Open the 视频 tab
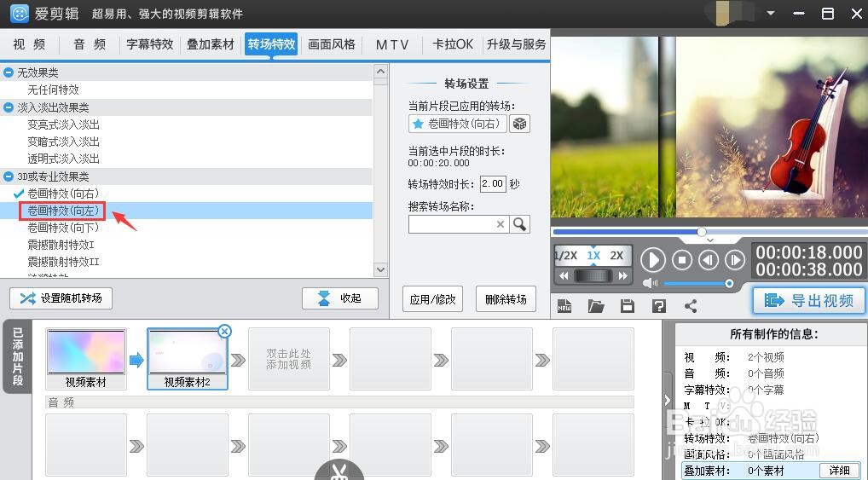The image size is (868, 480). [29, 44]
